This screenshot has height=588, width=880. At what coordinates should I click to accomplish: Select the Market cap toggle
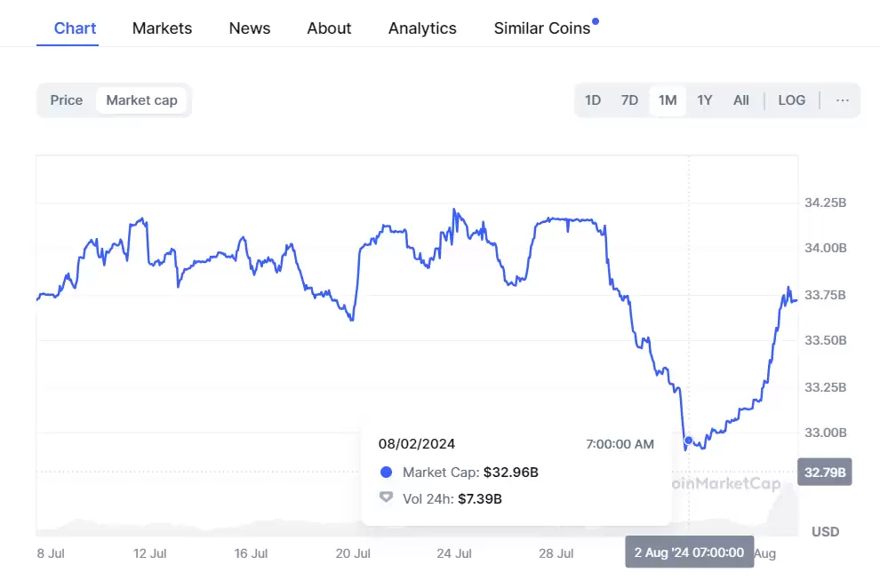(x=141, y=100)
